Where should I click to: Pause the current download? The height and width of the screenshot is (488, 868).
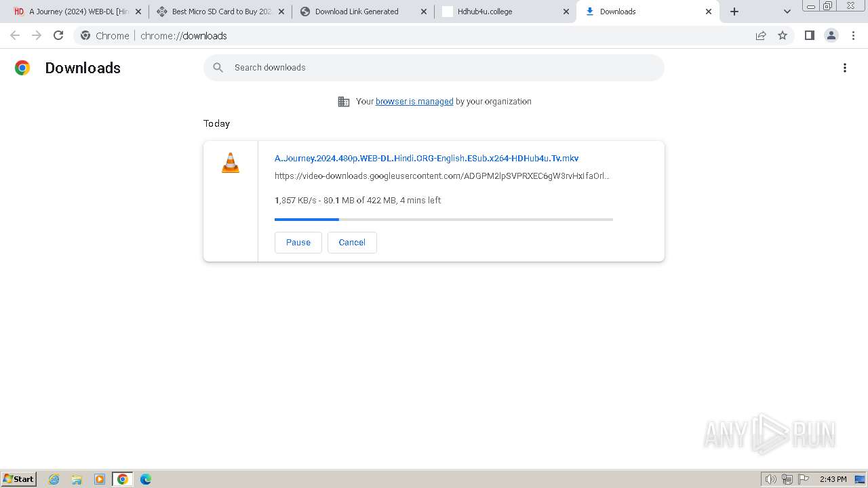pos(298,243)
